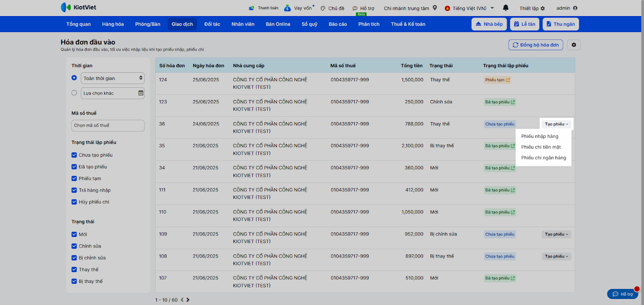Open the Báo cáo nav tab
Screen dimensions: 644x305
pos(338,24)
